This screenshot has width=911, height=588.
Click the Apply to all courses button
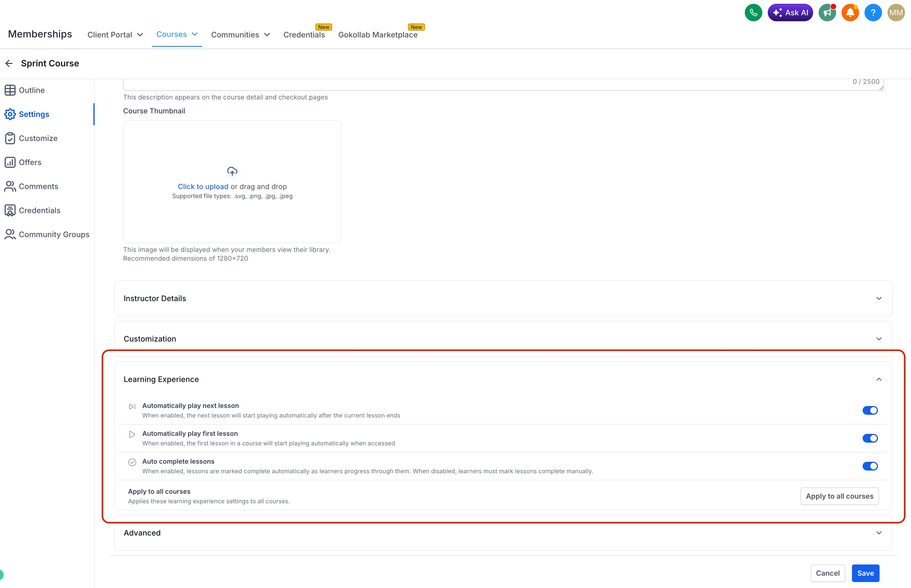click(839, 496)
